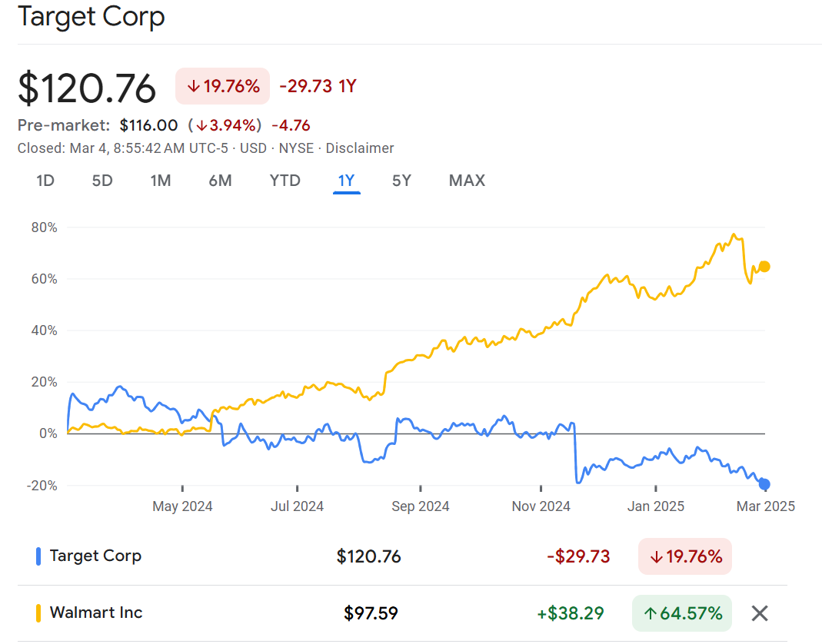This screenshot has height=644, width=822.
Task: Click the yellow endpoint dot on chart
Action: [764, 267]
